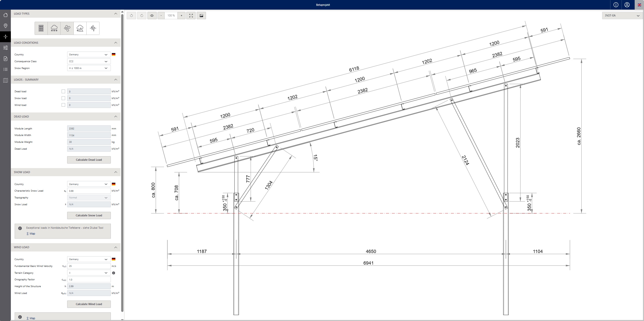The image size is (644, 321).
Task: Click the German flag beside Wind Load Country
Action: 114,259
